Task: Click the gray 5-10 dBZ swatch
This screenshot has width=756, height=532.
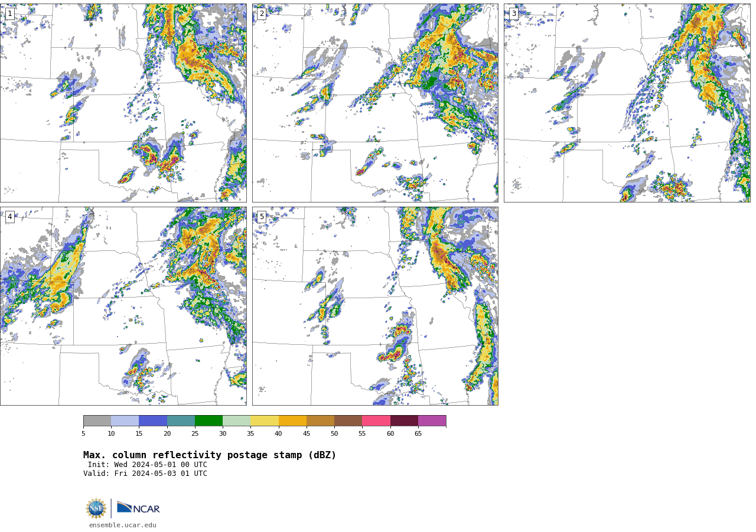Action: [97, 420]
